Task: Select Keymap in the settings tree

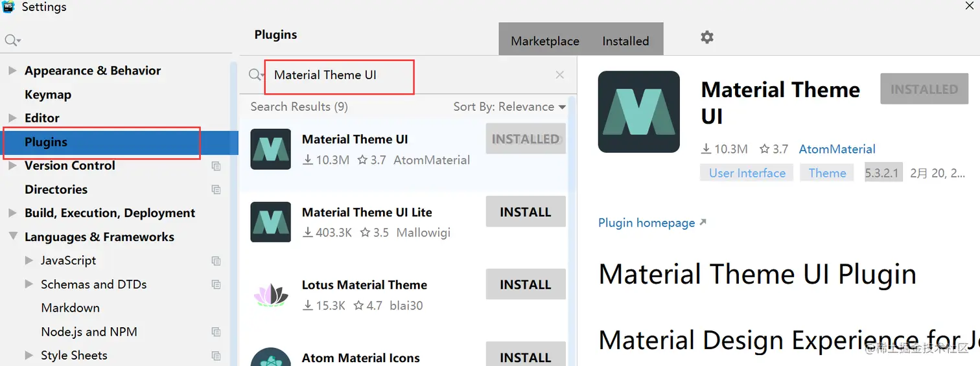Action: pos(48,95)
